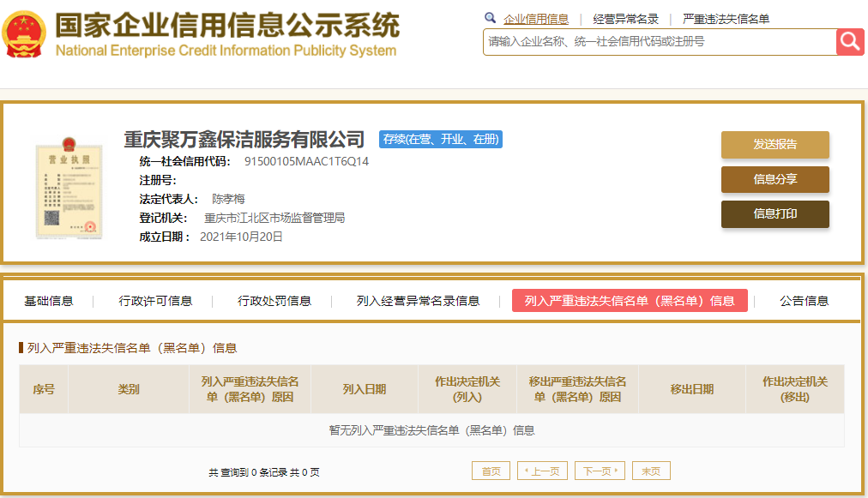The image size is (868, 498).
Task: Click the 列入日期 column header
Action: tap(365, 389)
